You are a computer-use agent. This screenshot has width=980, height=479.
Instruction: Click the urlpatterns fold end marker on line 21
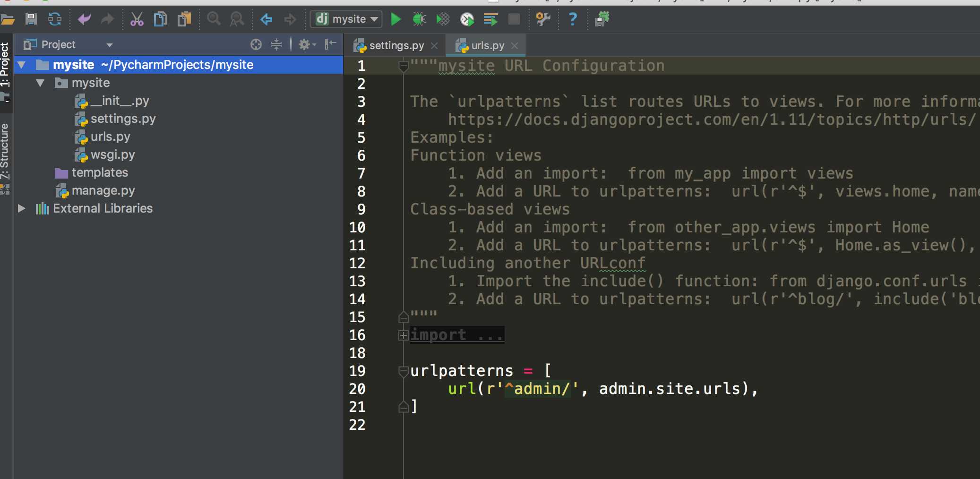pos(404,406)
